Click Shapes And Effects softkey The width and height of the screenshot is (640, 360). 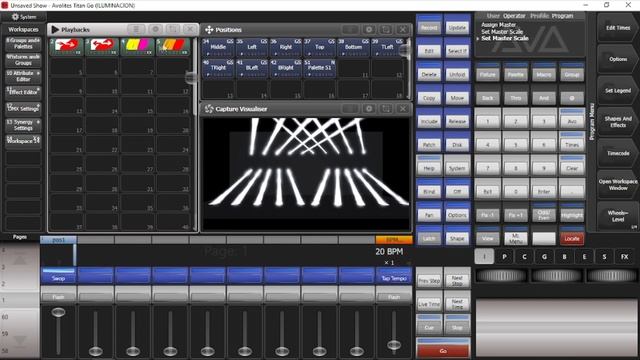click(x=618, y=122)
